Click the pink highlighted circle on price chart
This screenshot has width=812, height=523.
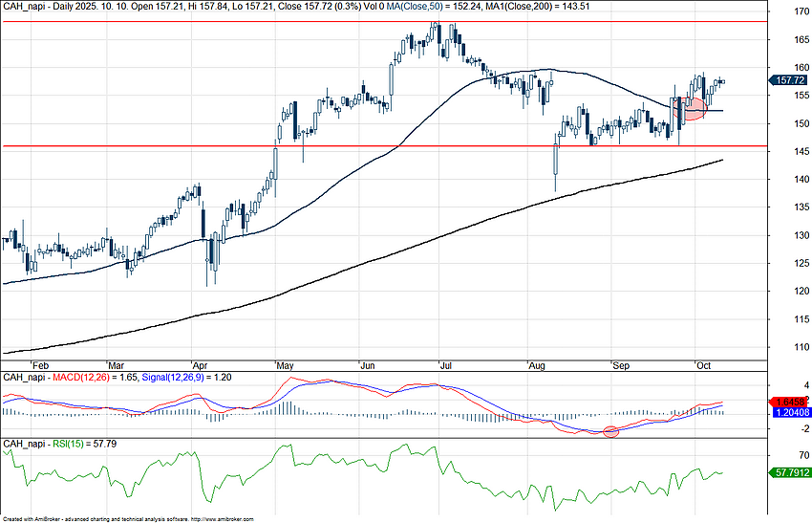[x=694, y=108]
